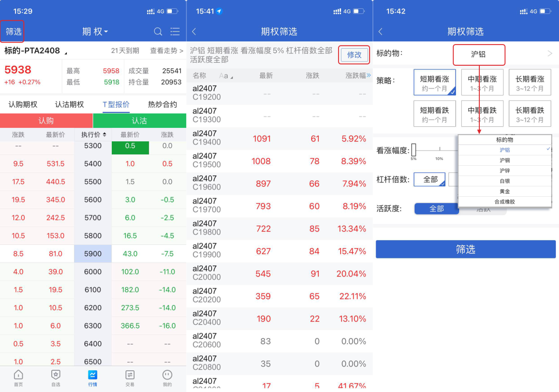Tap the search magnifier icon
559x392 pixels.
pyautogui.click(x=158, y=32)
